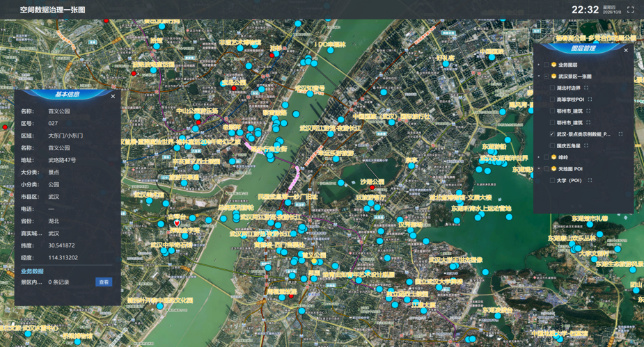Image resolution: width=644 pixels, height=347 pixels.
Task: Click the 区域 value 大东门/小东门
Action: (x=65, y=136)
